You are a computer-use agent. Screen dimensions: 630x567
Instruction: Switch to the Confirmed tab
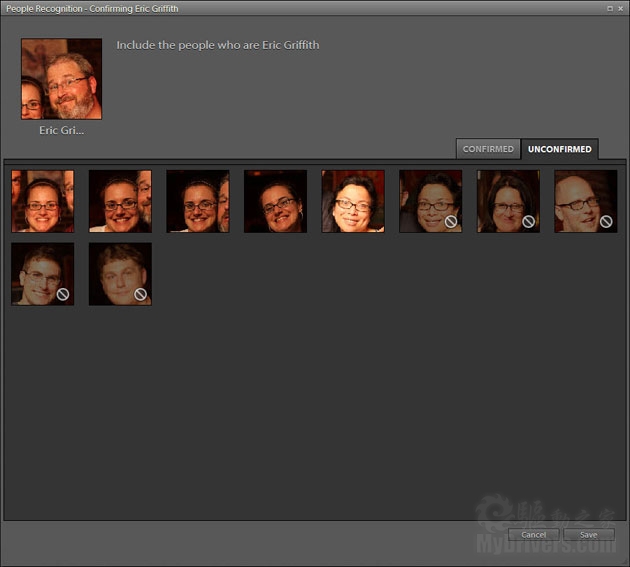pos(488,149)
